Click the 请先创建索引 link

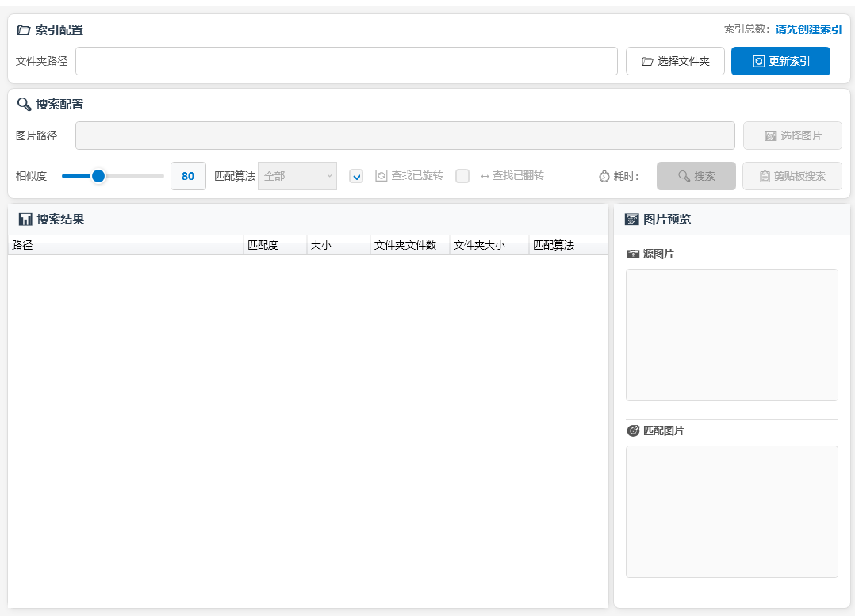808,29
